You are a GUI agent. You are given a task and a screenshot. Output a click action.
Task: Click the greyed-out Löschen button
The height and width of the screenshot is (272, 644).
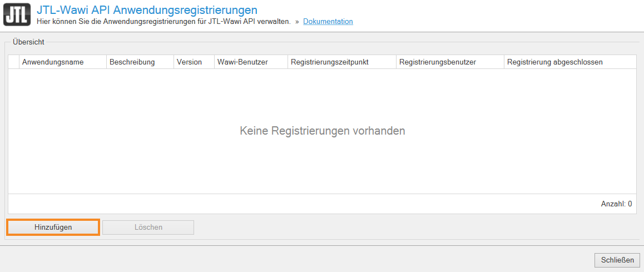click(x=148, y=227)
